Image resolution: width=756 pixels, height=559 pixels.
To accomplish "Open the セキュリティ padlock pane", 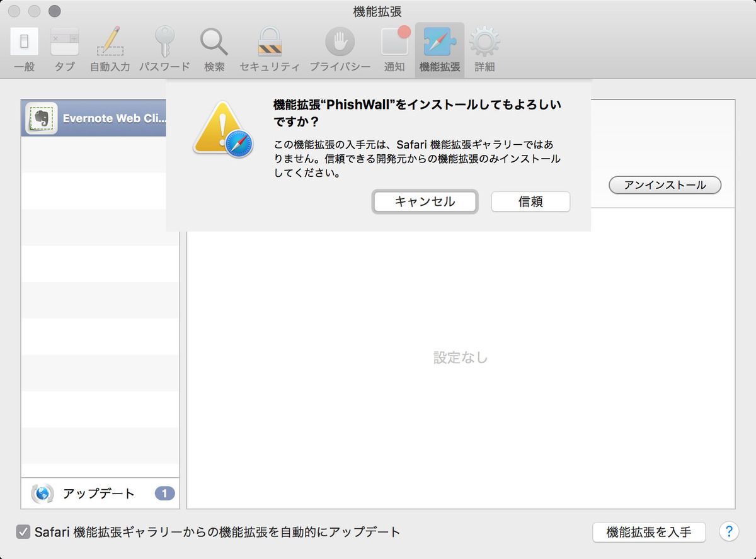I will point(270,50).
